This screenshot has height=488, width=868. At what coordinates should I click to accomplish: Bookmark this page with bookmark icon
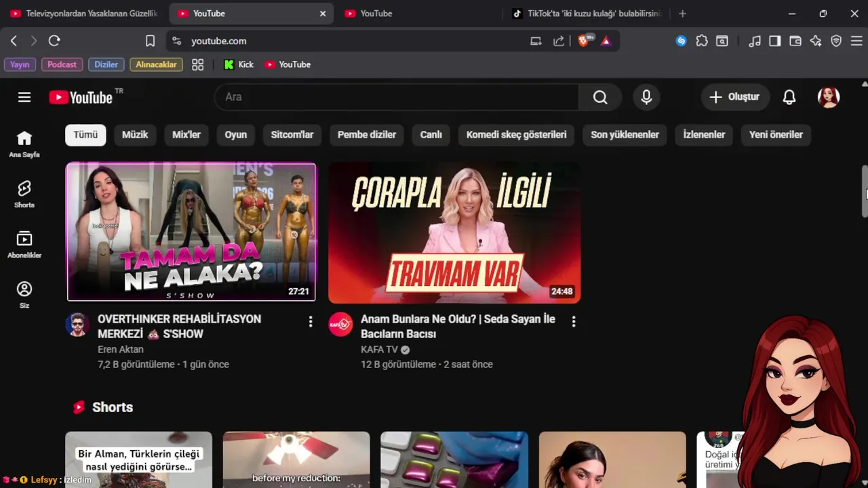click(x=150, y=41)
